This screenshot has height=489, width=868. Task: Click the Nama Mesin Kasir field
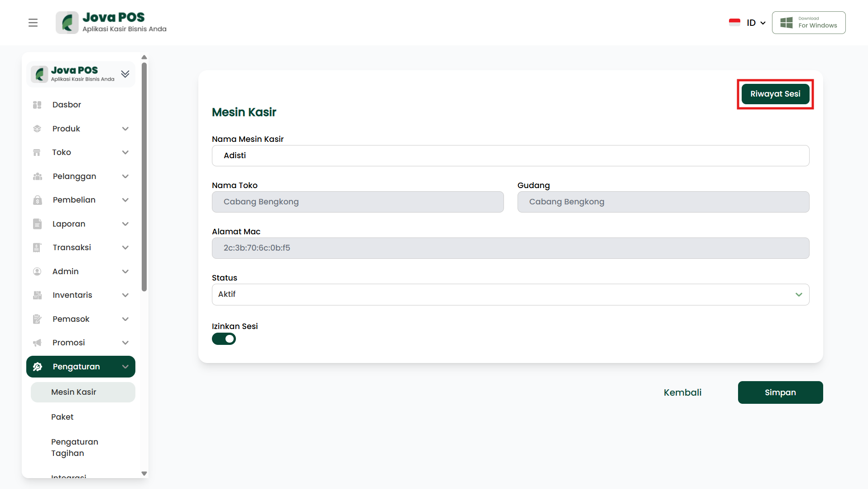point(510,155)
